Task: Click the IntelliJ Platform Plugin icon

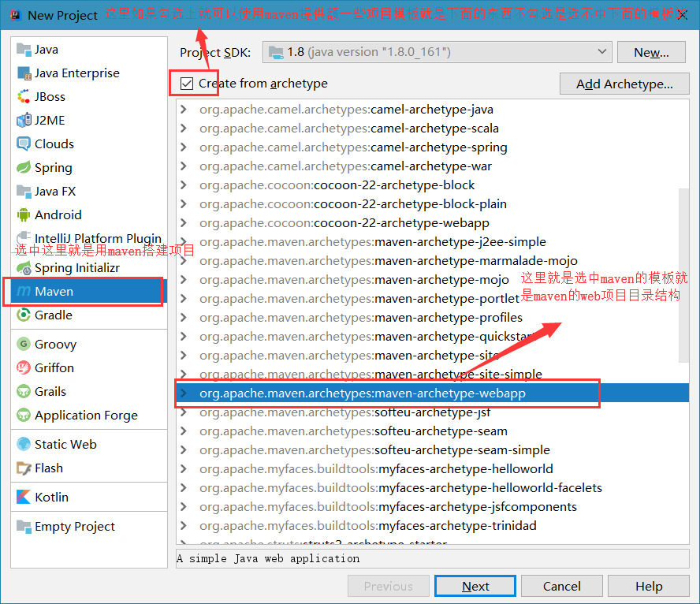Action: 24,237
